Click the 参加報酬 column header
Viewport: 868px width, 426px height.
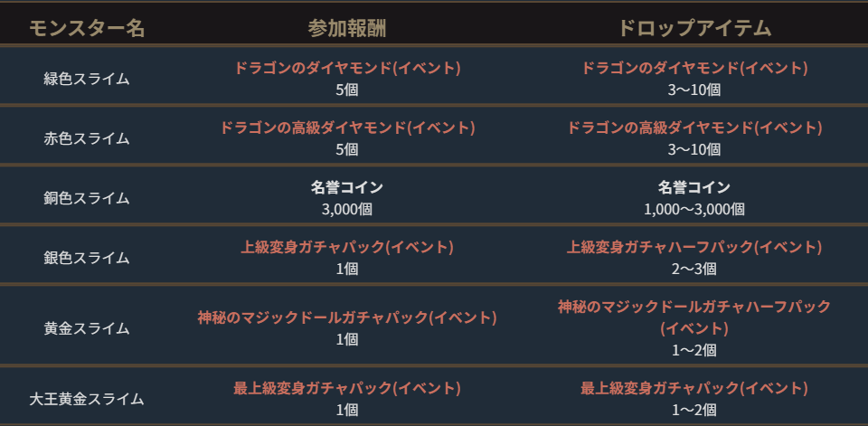tap(347, 28)
